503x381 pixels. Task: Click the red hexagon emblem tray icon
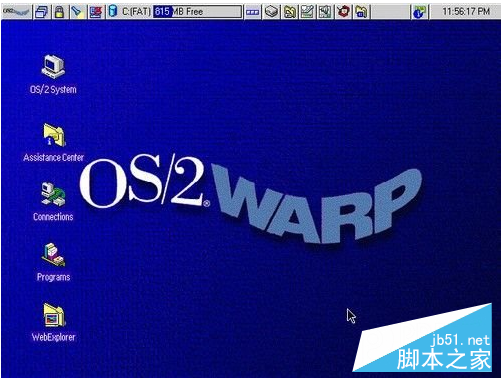pyautogui.click(x=343, y=12)
